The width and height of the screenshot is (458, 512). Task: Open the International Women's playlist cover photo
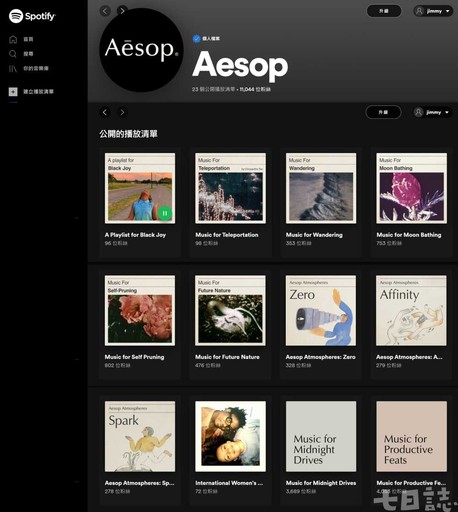(230, 436)
